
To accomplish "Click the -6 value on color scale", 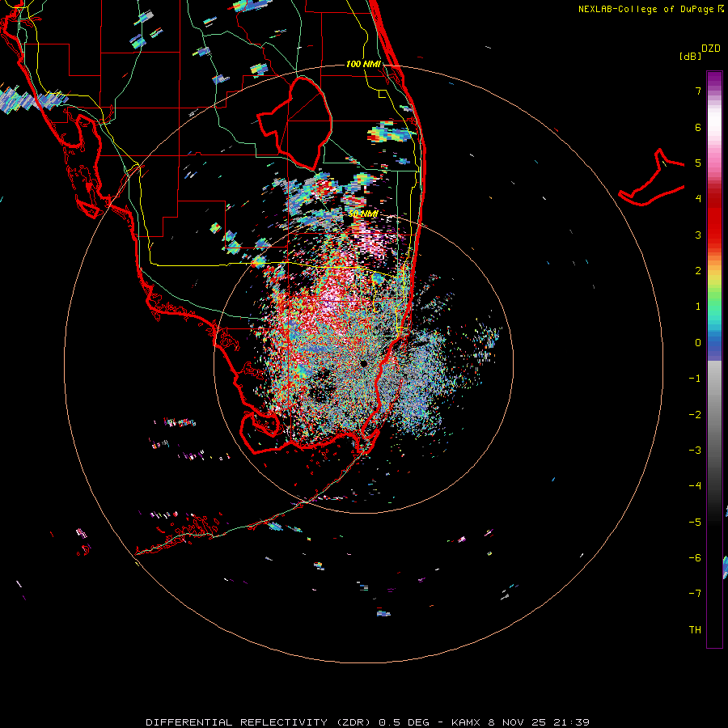I will pos(695,558).
